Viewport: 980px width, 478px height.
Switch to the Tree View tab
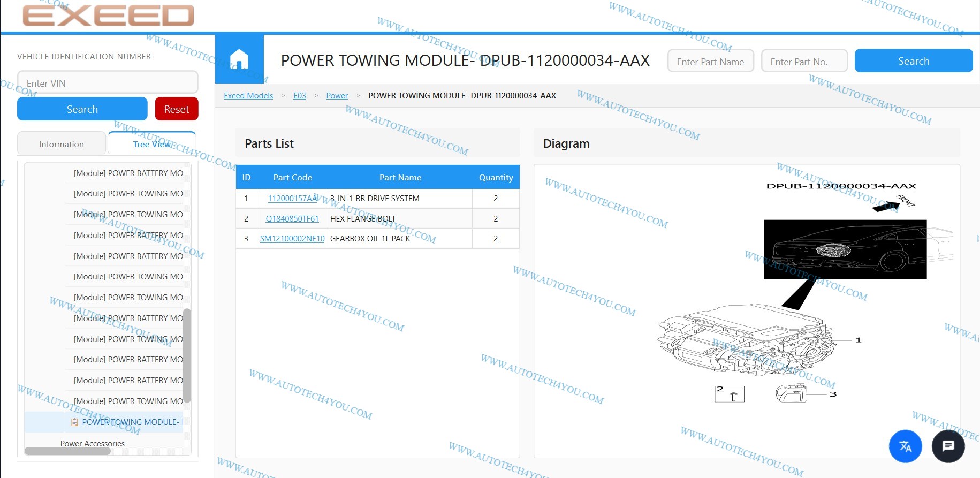pos(152,144)
